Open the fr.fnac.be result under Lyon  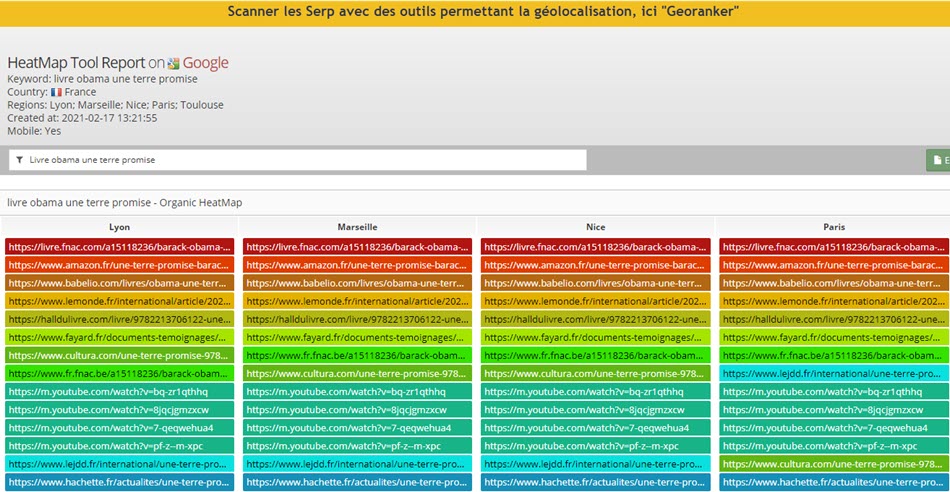(119, 373)
